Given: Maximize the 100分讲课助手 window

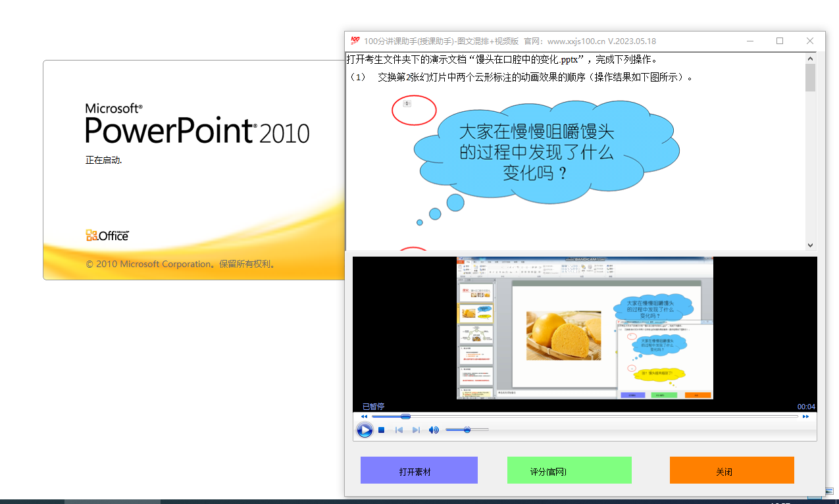Looking at the screenshot, I should click(x=780, y=41).
